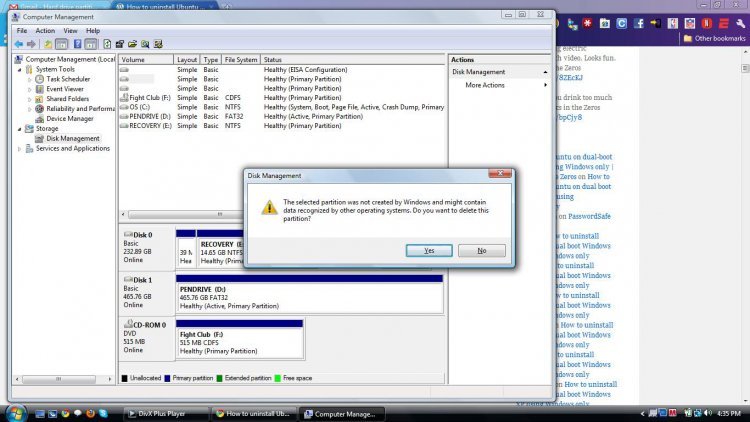Click the wrench settings icon in browser
750x422 pixels.
click(740, 23)
